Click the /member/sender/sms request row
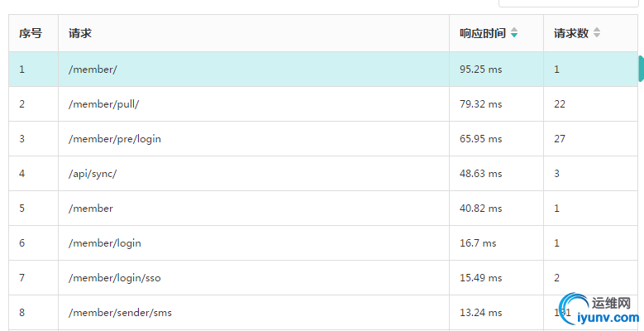The width and height of the screenshot is (644, 331). (x=323, y=313)
